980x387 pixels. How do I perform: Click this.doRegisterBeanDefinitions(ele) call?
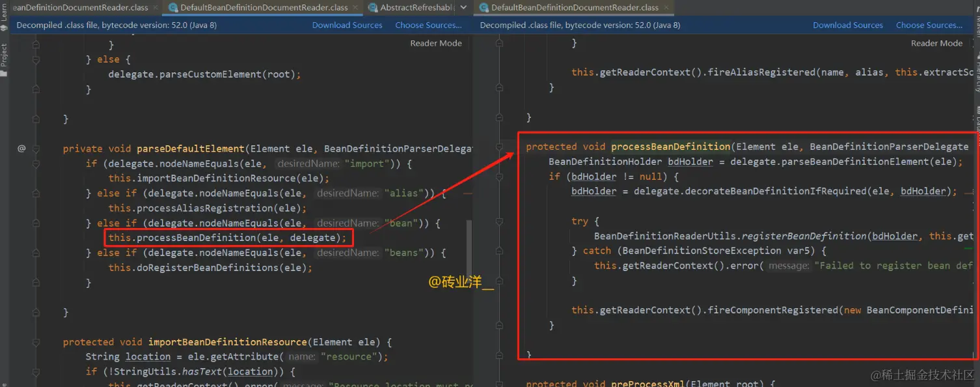point(210,268)
